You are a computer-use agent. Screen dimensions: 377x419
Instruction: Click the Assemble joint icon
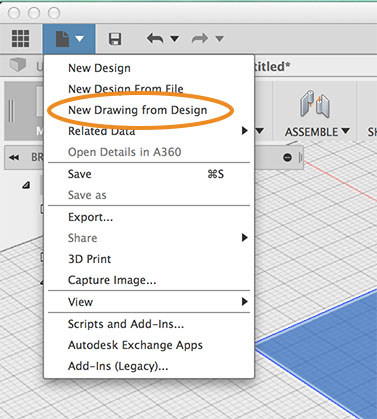coord(315,104)
